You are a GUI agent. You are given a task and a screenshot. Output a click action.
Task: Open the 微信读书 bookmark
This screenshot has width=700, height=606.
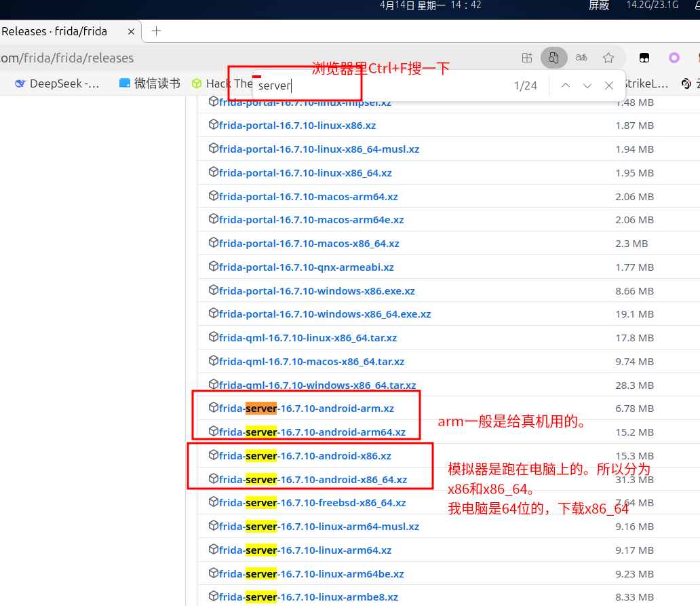(x=149, y=83)
